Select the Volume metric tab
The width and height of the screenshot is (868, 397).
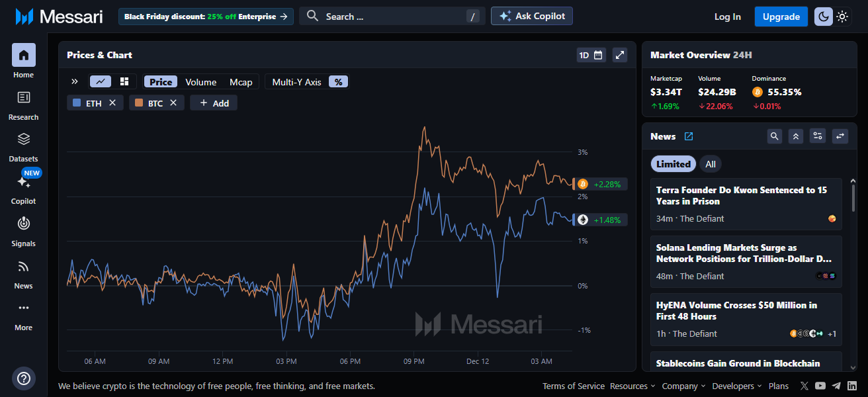point(200,82)
